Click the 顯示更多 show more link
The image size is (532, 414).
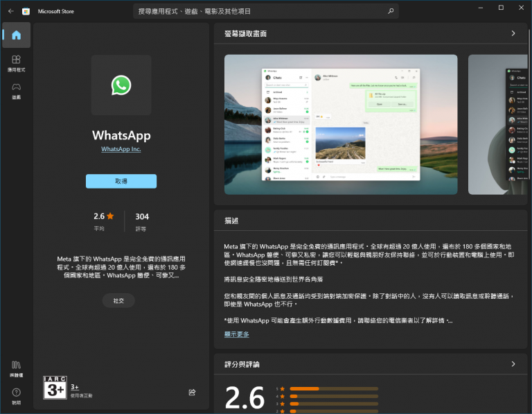[236, 334]
